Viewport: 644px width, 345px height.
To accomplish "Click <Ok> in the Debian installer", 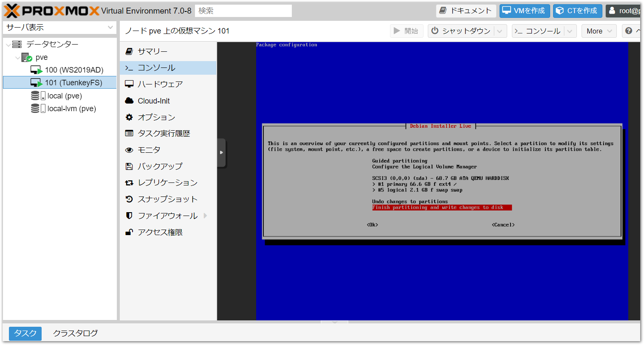I will pyautogui.click(x=373, y=225).
